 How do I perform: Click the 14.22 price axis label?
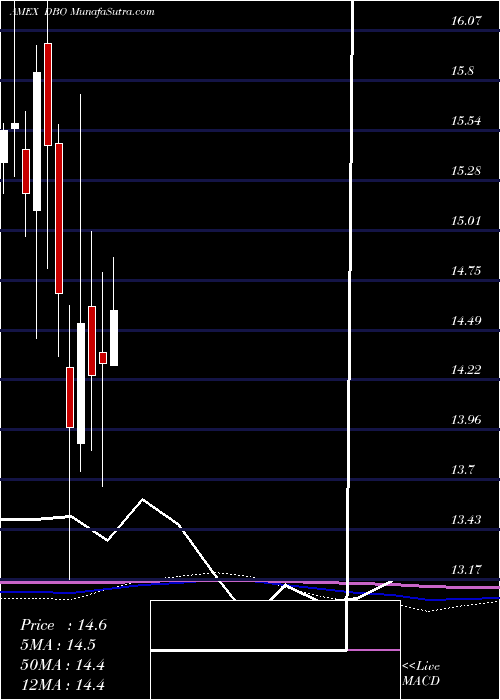click(x=467, y=370)
